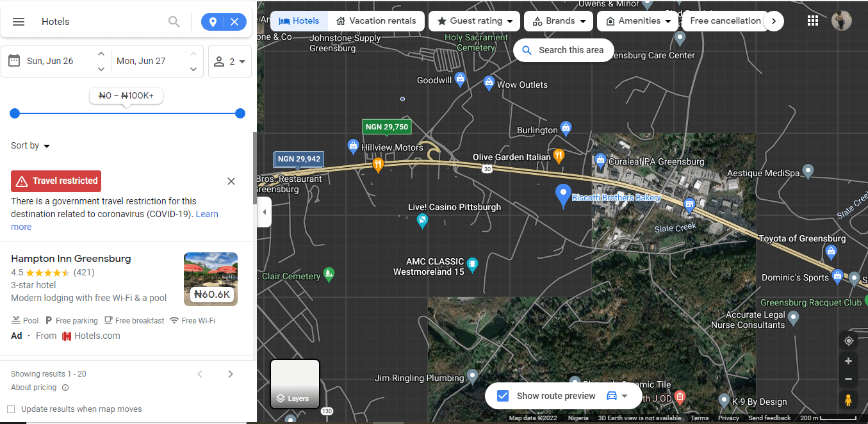This screenshot has height=424, width=868.
Task: Click the AMC CLASSIC Westmoreland marker
Action: point(472,264)
